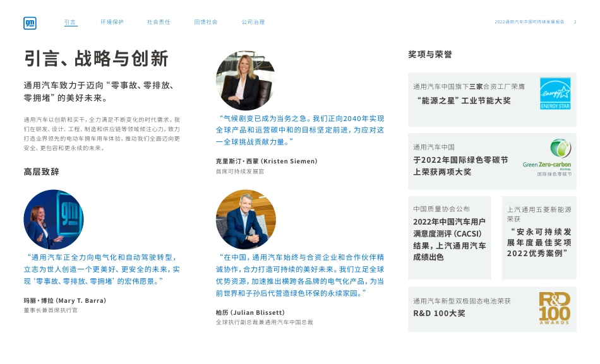Click the page number 2 in header
600x364 pixels.
click(575, 22)
